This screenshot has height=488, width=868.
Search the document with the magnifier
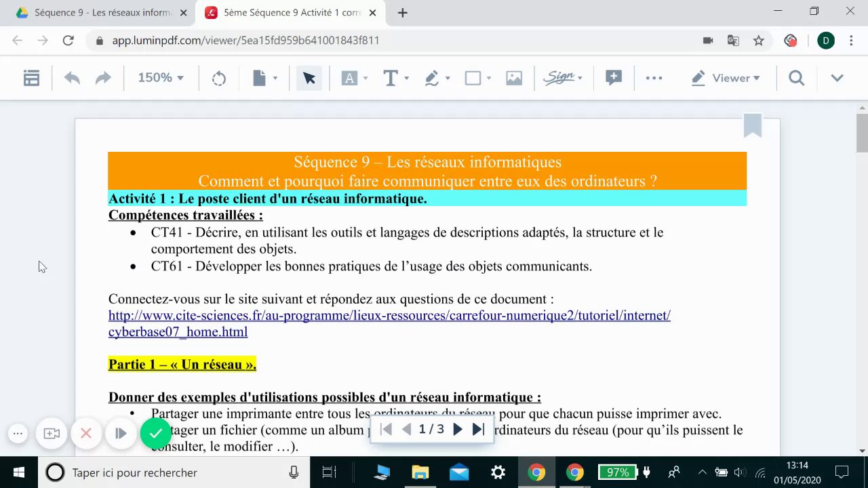click(x=797, y=78)
